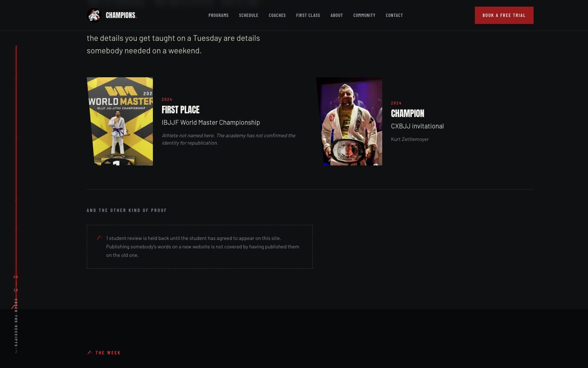Open the About nav item
Image resolution: width=588 pixels, height=368 pixels.
(x=336, y=15)
